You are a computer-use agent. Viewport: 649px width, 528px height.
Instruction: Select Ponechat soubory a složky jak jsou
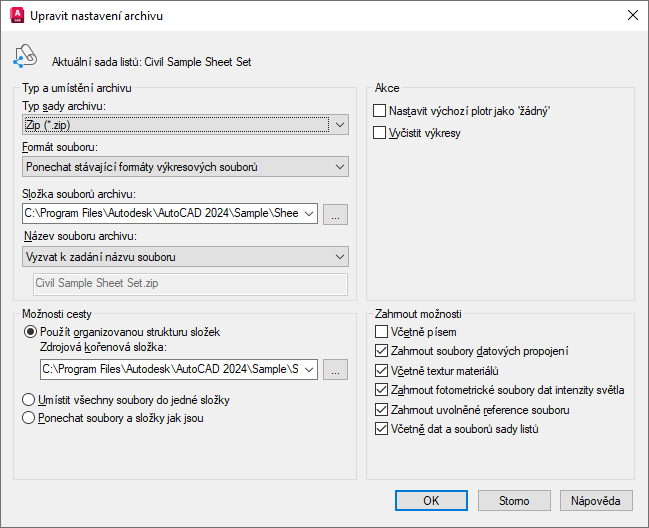(x=29, y=418)
